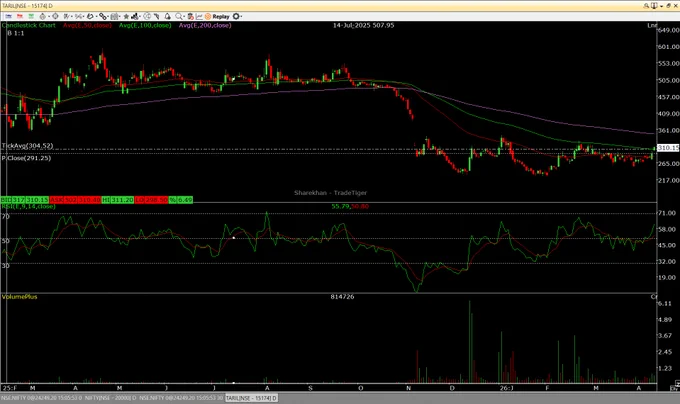Open dropdown arrow beside the chain link icon
Screen dimensions: 680x404
click(108, 16)
